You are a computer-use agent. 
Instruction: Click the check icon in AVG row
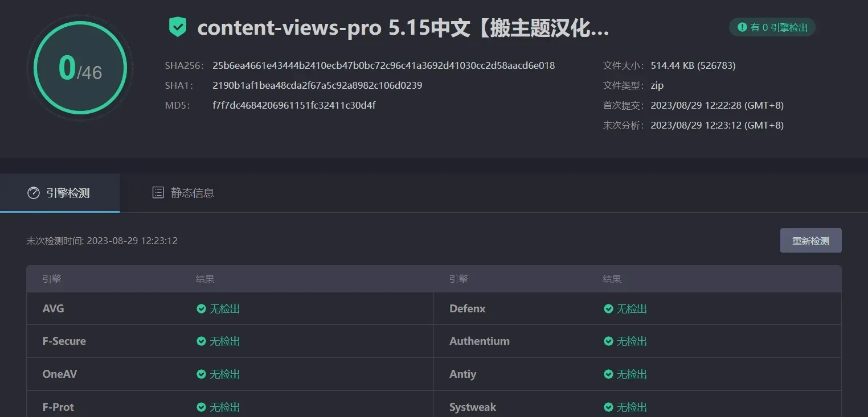(201, 309)
